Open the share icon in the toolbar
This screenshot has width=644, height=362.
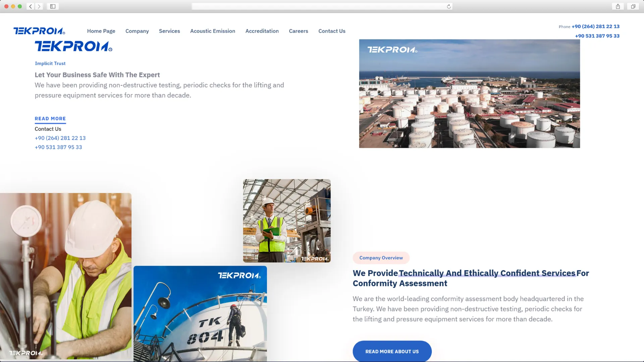[x=618, y=6]
